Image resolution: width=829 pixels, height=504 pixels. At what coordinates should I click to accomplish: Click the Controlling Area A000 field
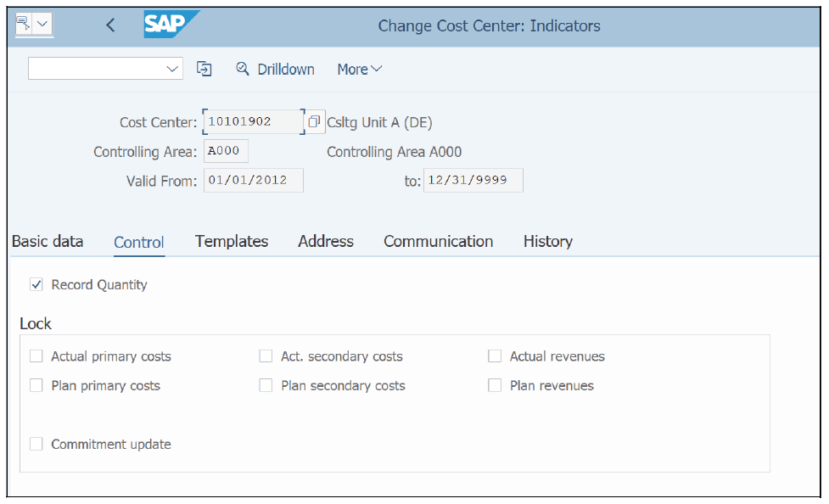coord(225,150)
